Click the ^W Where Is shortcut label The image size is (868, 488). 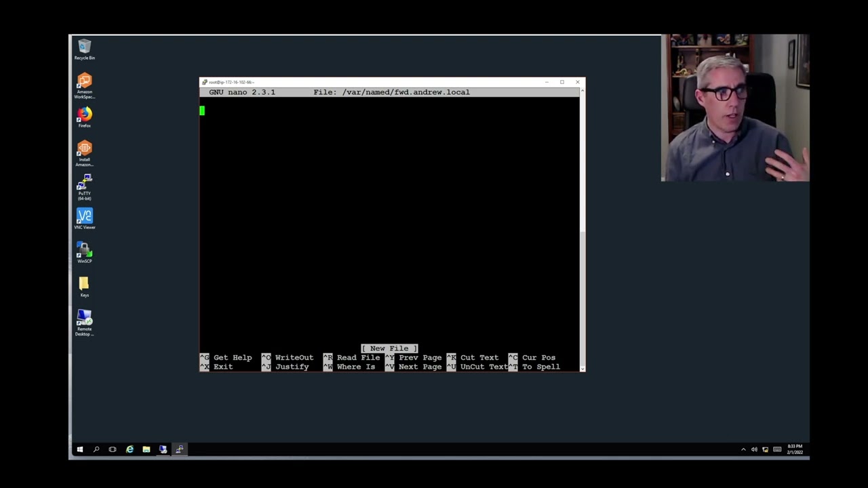point(349,367)
